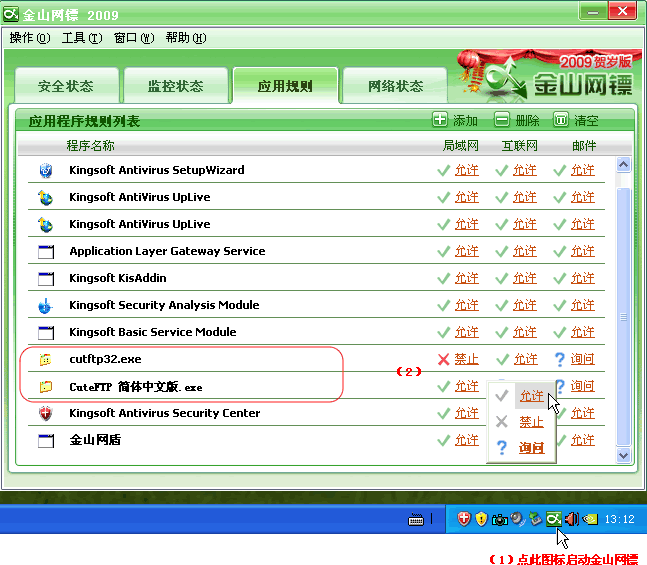Image resolution: width=647 pixels, height=565 pixels.
Task: Click the Application Layer Gateway Service icon
Action: pyautogui.click(x=46, y=251)
